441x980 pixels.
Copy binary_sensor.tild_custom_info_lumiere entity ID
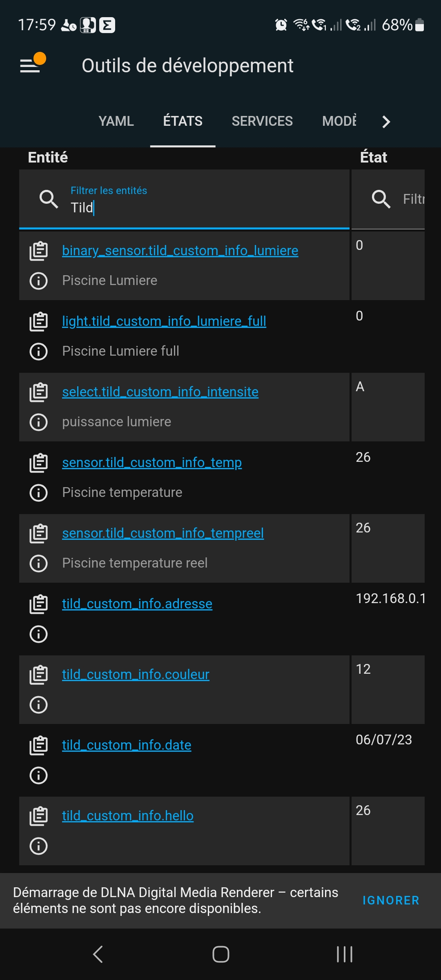[x=39, y=251]
